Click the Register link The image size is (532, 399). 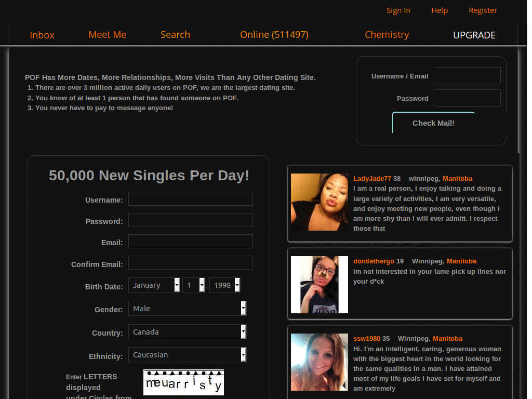pos(483,10)
